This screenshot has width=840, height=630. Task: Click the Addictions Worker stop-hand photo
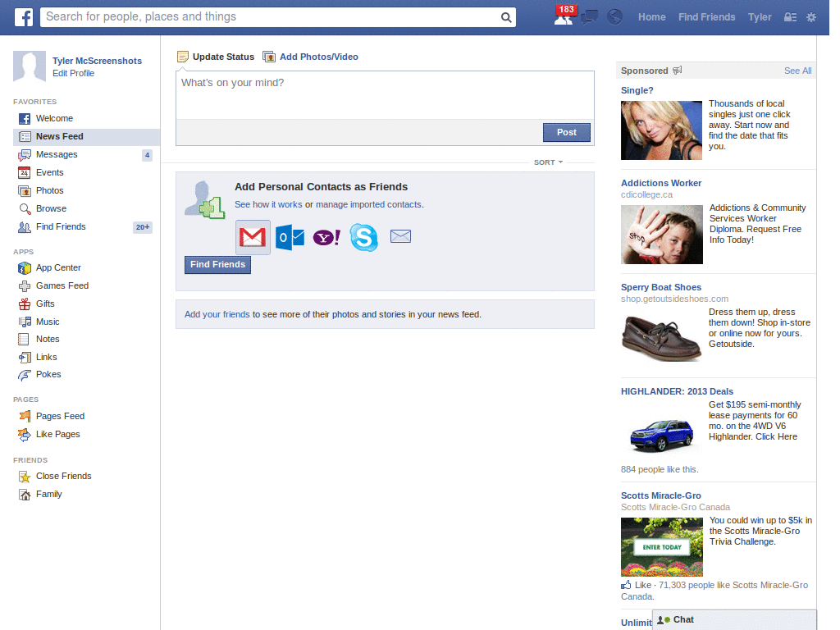pos(662,235)
